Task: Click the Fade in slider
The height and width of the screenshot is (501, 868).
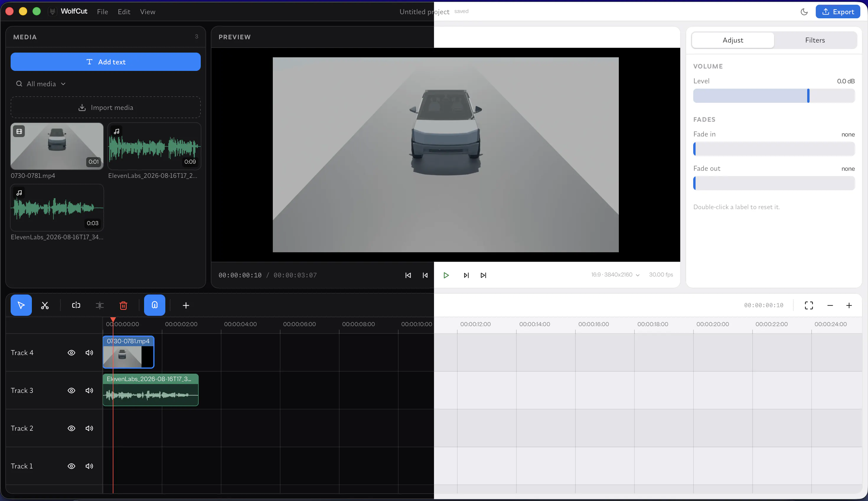Action: pos(774,149)
